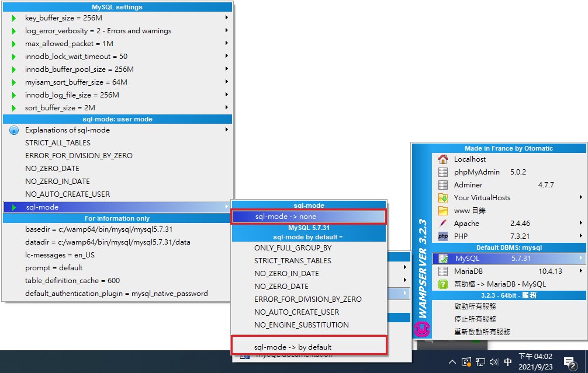
Task: Click default_authentication_plugin info line
Action: tap(117, 294)
